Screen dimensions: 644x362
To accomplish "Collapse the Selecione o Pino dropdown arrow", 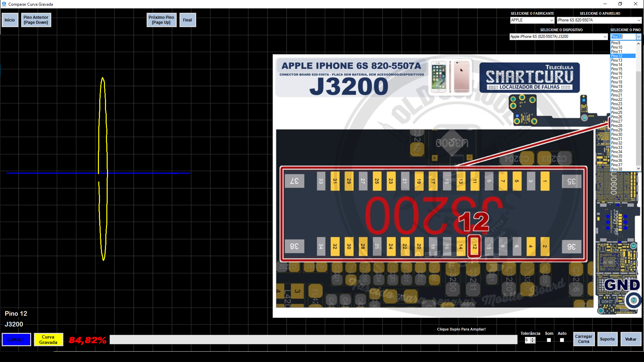I will [x=639, y=37].
